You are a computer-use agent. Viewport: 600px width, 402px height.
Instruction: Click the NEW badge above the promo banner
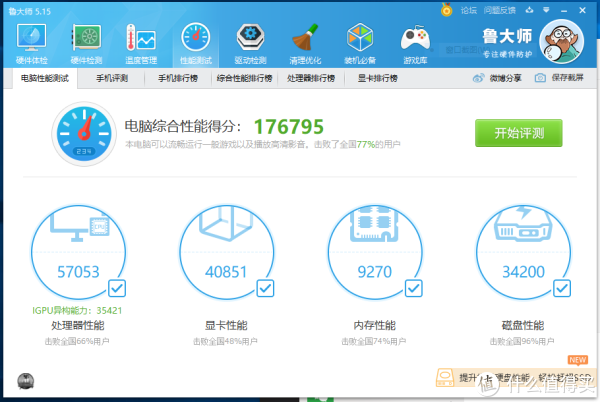click(578, 360)
